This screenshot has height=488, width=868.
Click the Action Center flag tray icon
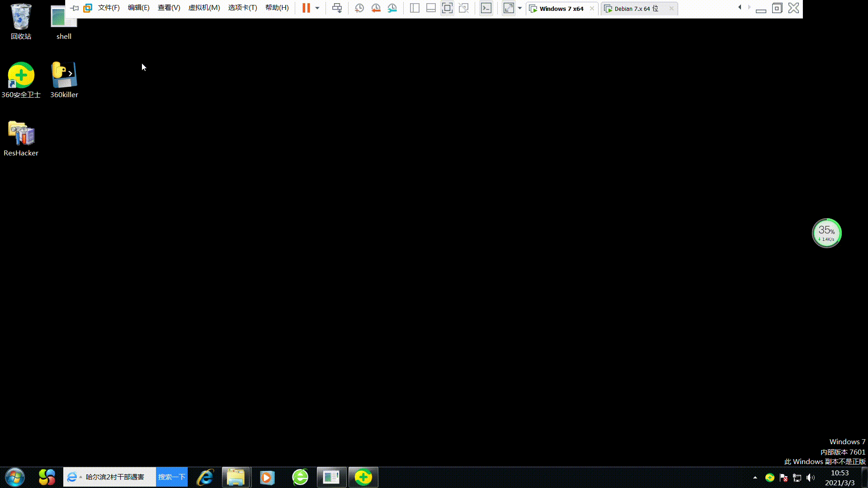783,478
